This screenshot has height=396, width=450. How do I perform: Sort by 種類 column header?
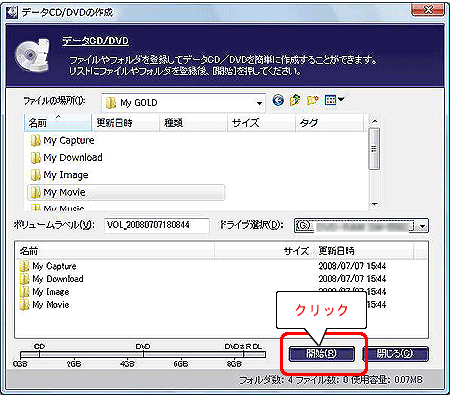(193, 123)
